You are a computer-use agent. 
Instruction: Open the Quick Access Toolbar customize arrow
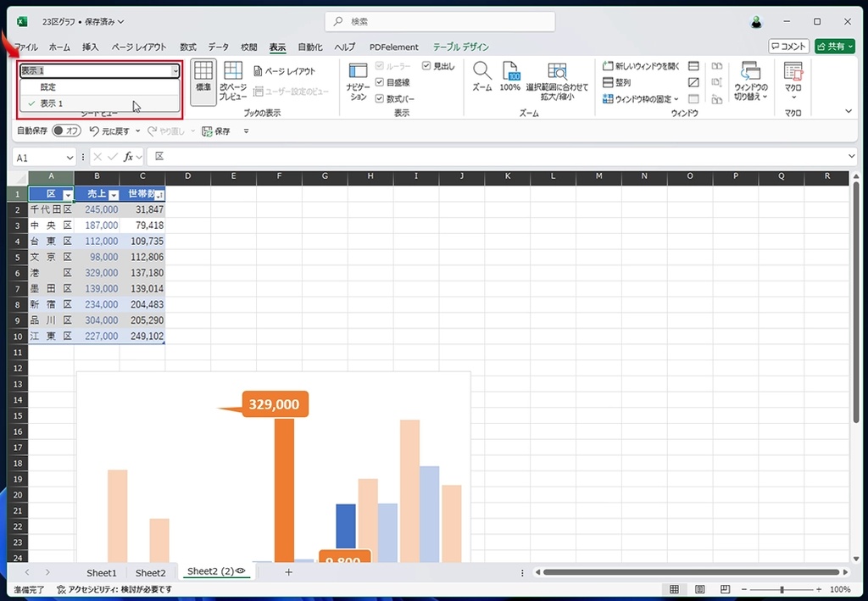click(x=247, y=131)
